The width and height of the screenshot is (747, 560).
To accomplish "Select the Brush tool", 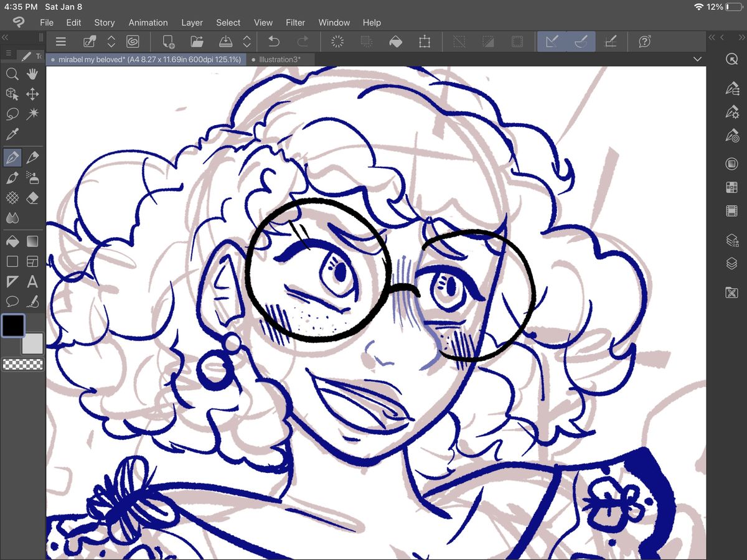I will 12,178.
